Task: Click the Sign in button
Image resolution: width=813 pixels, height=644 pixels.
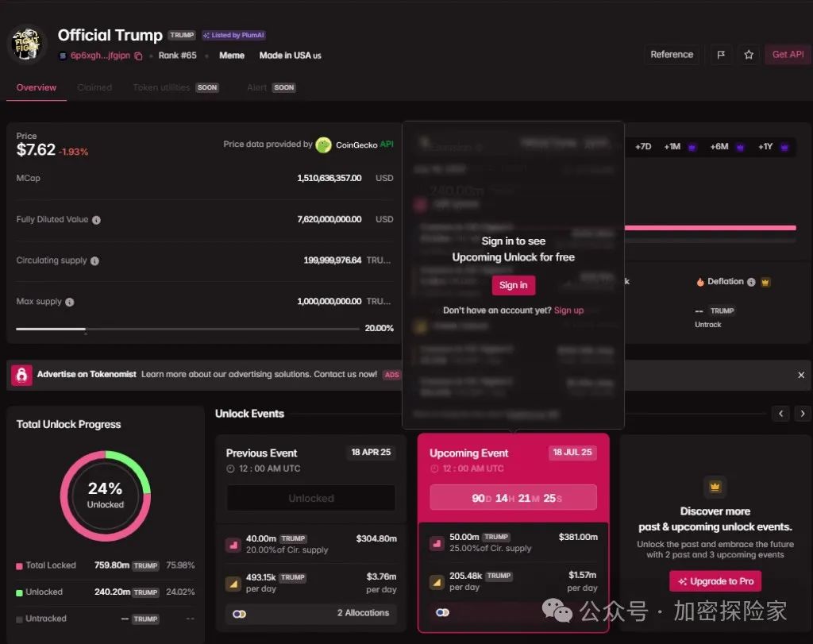Action: point(514,285)
